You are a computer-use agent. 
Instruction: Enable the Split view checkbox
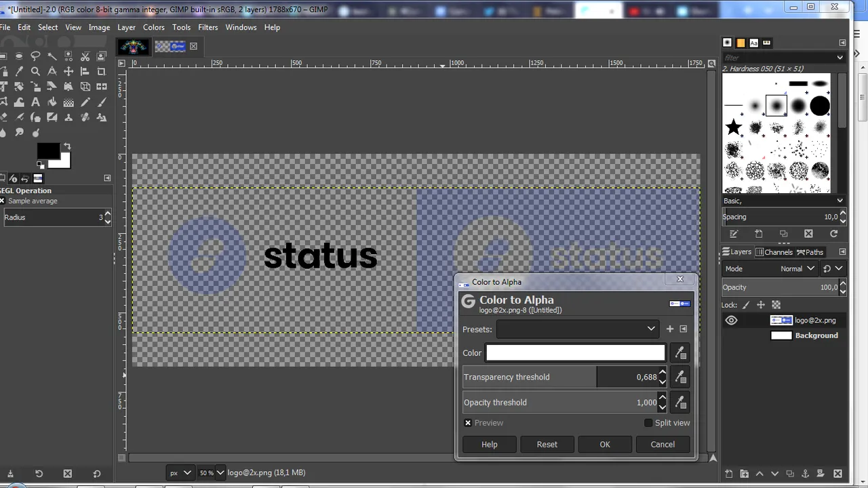pos(648,423)
